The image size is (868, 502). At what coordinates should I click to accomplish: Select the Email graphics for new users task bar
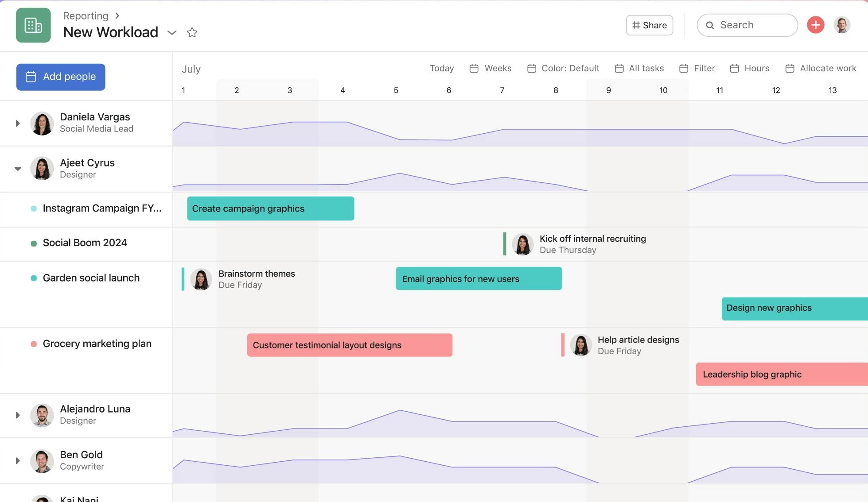click(x=478, y=278)
